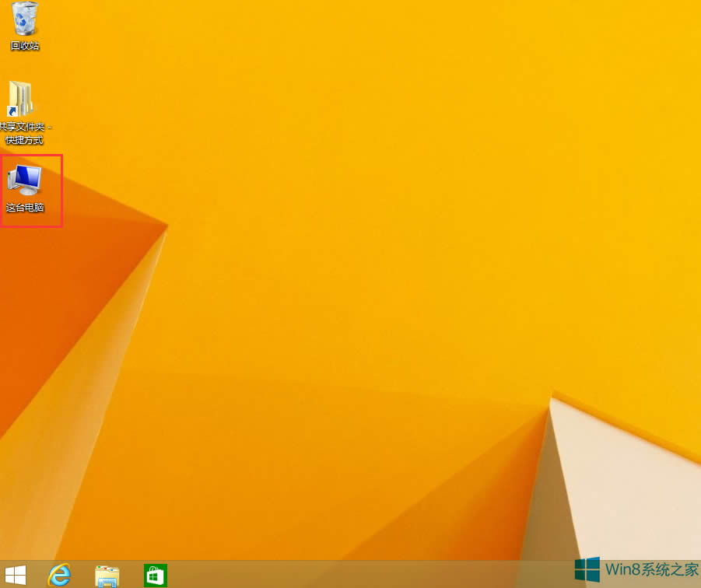Click inside the red highlight rectangle
The image size is (701, 588).
click(31, 190)
